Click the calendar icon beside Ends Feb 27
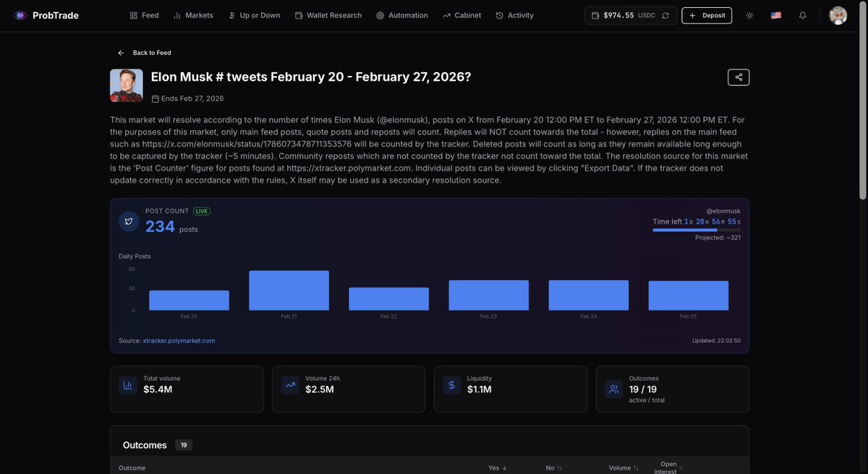Image resolution: width=868 pixels, height=474 pixels. pyautogui.click(x=156, y=98)
